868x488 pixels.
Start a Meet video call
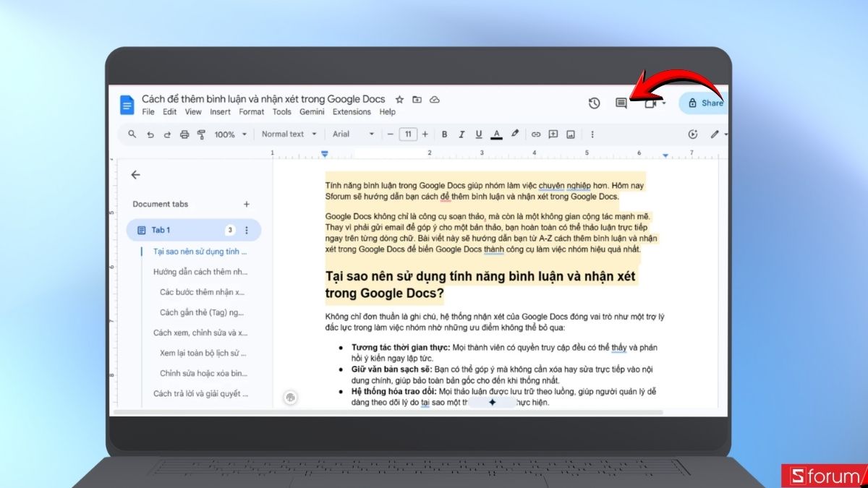[x=650, y=103]
